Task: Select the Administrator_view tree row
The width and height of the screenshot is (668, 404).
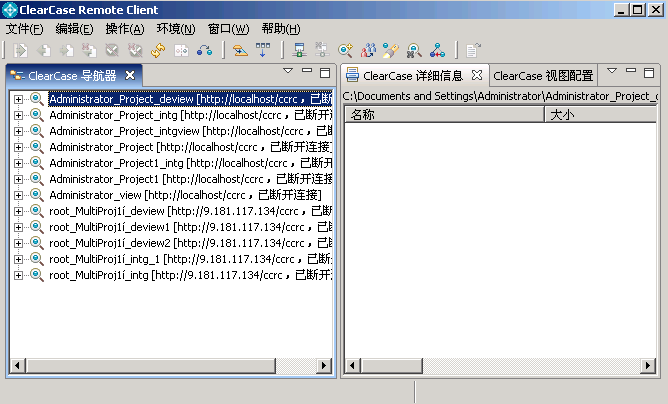Action: tap(185, 195)
